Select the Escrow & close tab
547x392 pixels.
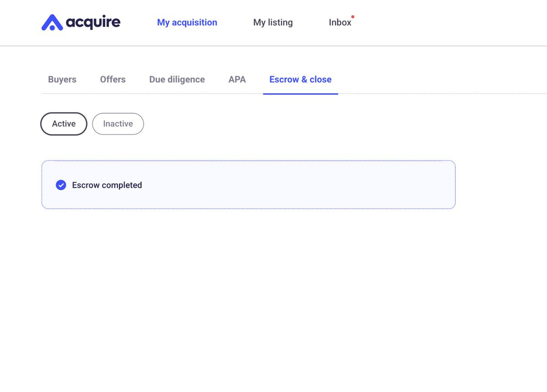point(300,79)
